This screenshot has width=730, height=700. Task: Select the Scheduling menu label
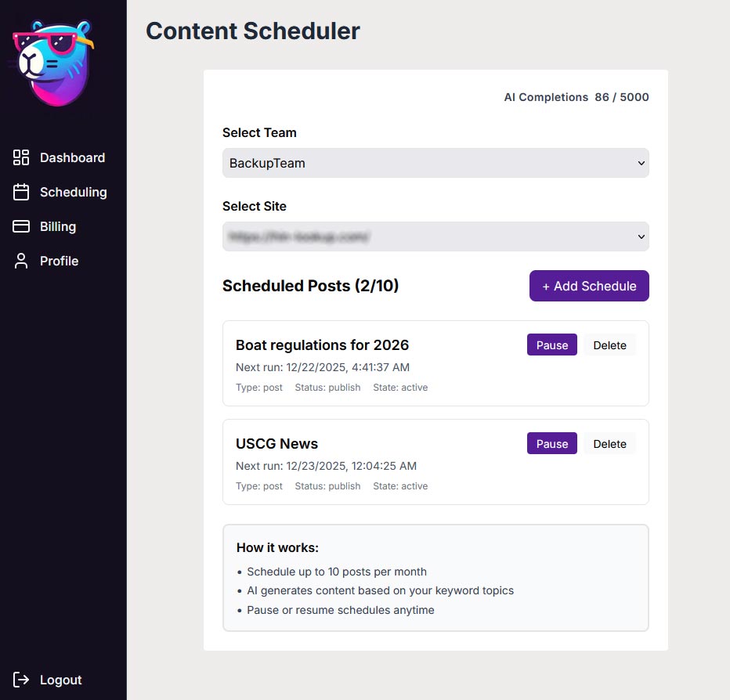(74, 192)
